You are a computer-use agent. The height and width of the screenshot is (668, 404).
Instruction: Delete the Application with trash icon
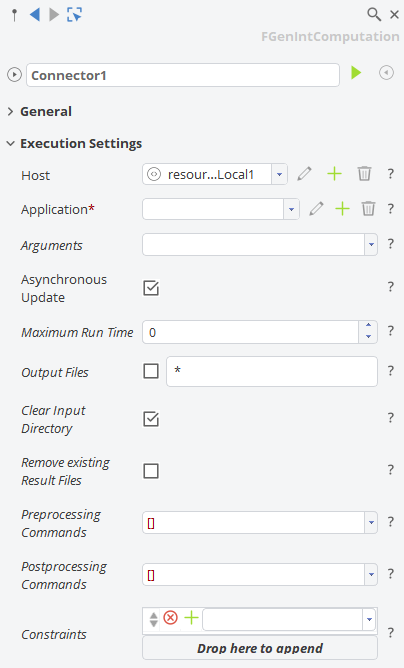tap(368, 209)
